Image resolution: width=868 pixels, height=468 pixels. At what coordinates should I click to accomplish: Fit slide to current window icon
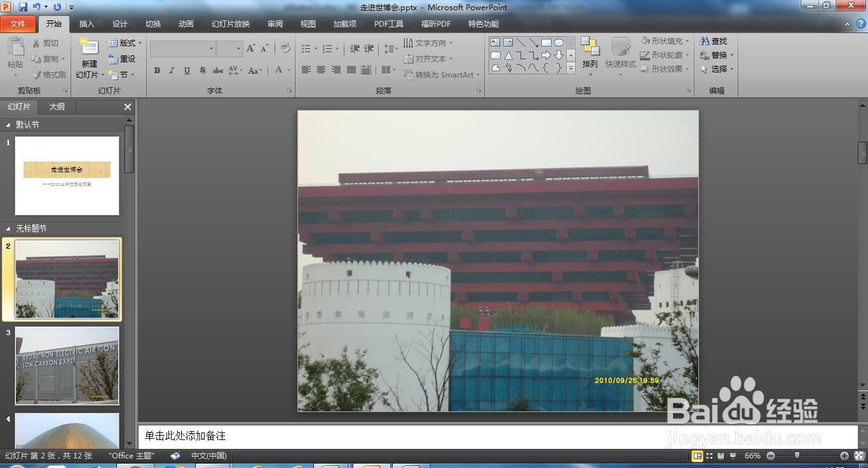point(858,456)
